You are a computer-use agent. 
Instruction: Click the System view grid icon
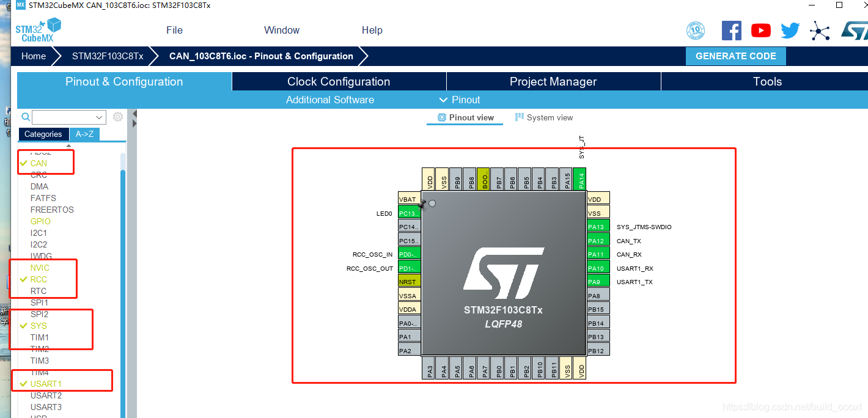[x=520, y=117]
